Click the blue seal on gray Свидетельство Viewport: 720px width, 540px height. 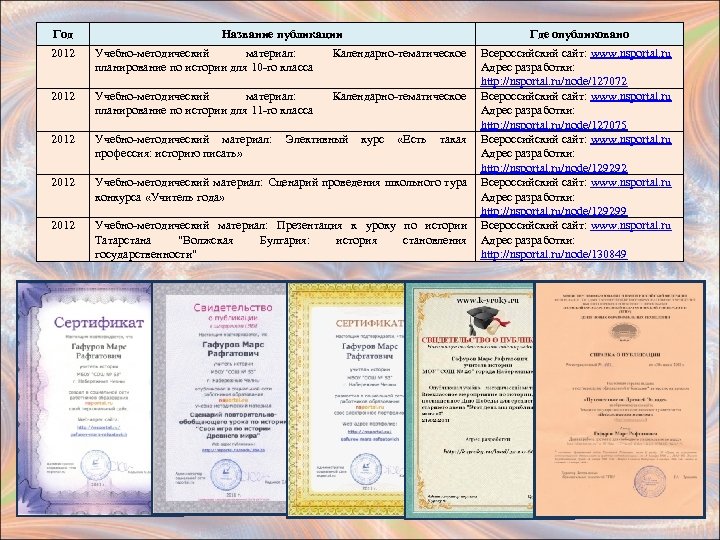(x=226, y=475)
